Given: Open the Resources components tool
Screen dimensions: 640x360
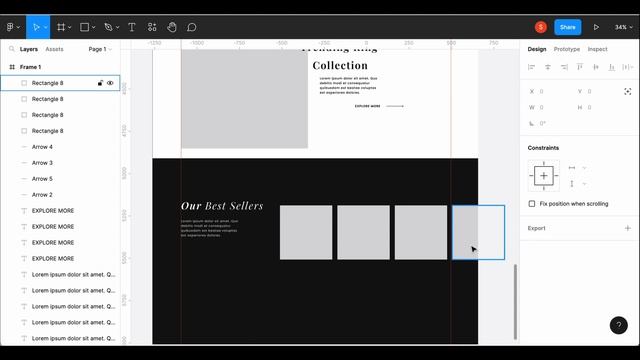Looking at the screenshot, I should pos(152,27).
